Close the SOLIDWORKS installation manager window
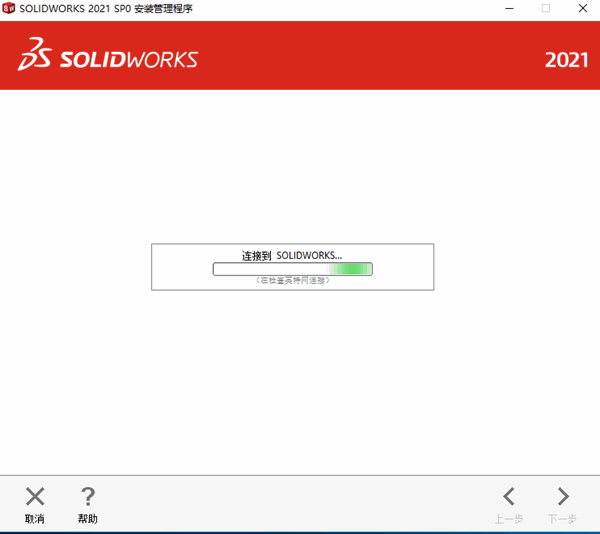Image resolution: width=600 pixels, height=534 pixels. (x=583, y=8)
